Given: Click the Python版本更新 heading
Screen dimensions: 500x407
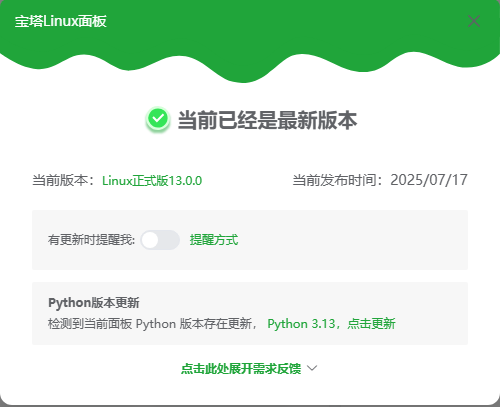Looking at the screenshot, I should tap(94, 303).
